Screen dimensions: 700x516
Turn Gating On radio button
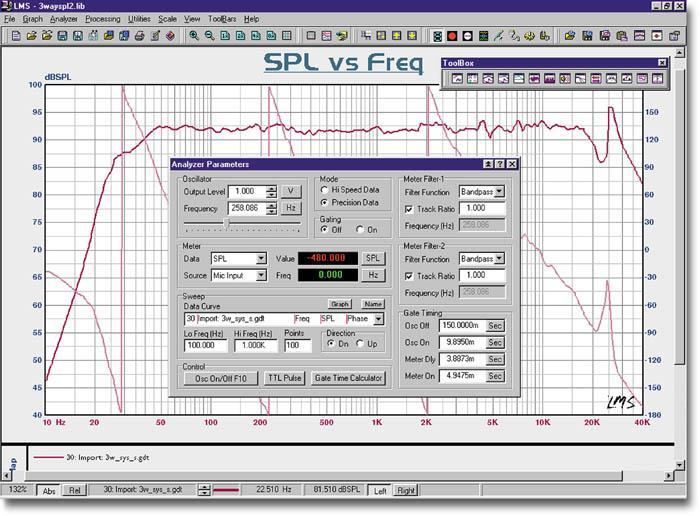click(360, 229)
